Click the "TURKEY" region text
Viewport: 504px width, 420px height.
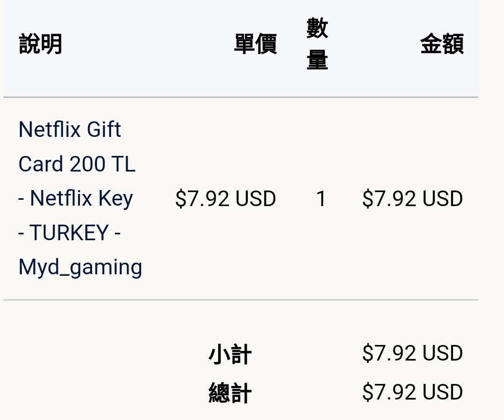click(x=69, y=233)
